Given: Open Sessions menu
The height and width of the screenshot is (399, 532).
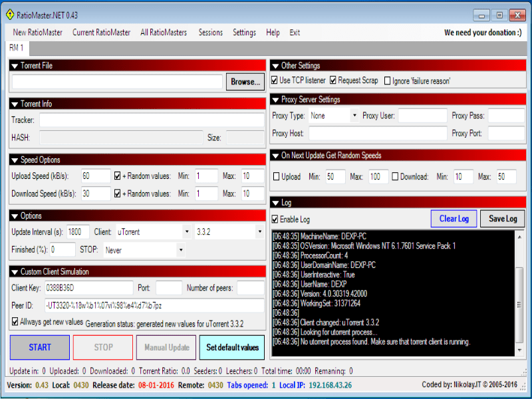Looking at the screenshot, I should (x=211, y=33).
